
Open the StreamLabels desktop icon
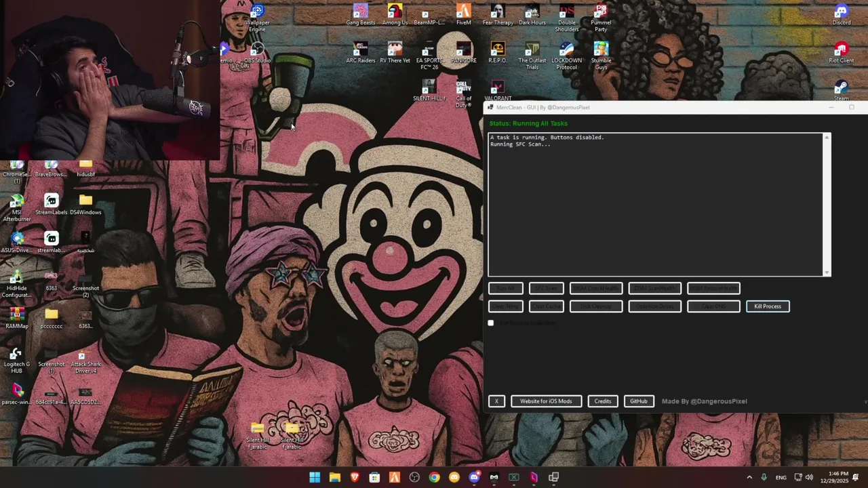click(52, 205)
